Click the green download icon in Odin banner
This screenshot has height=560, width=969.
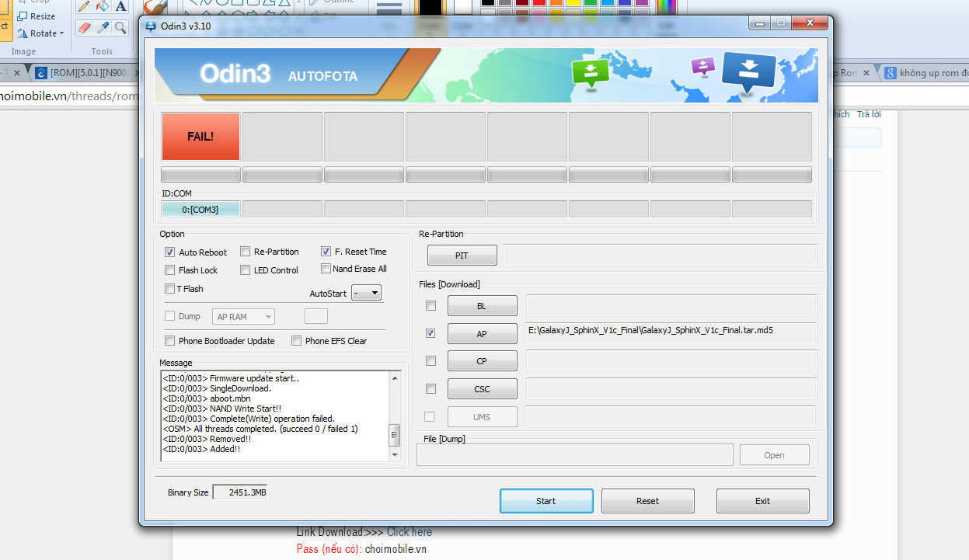591,72
